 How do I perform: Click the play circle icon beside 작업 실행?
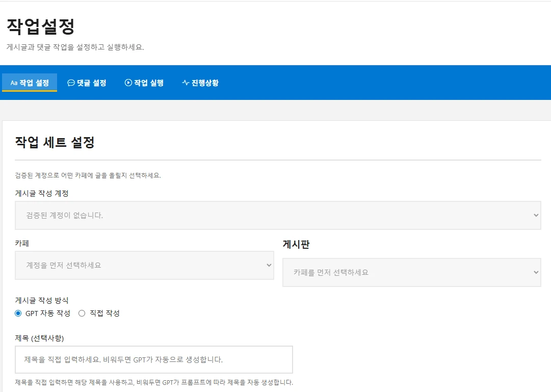coord(127,83)
